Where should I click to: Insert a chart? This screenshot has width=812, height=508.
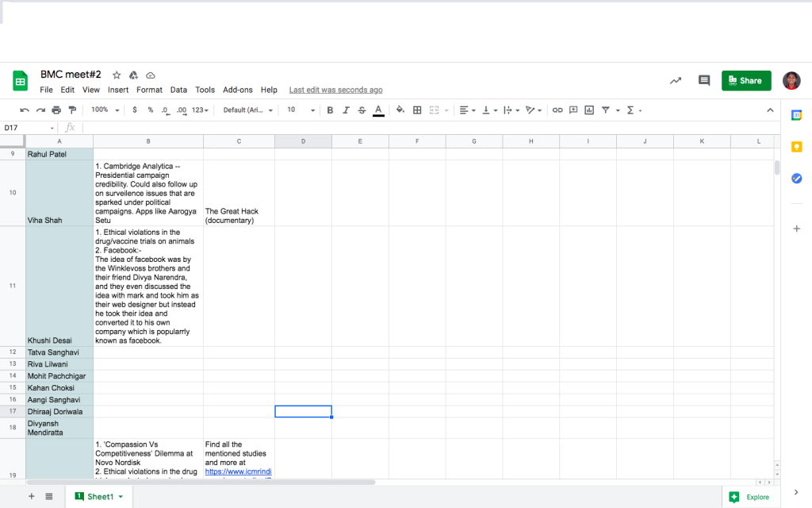pyautogui.click(x=589, y=110)
